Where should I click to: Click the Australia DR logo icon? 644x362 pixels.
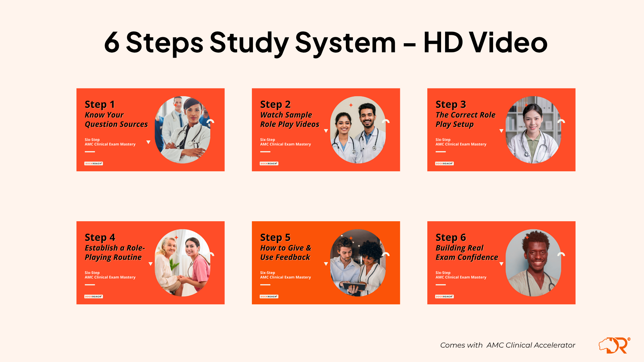(614, 346)
